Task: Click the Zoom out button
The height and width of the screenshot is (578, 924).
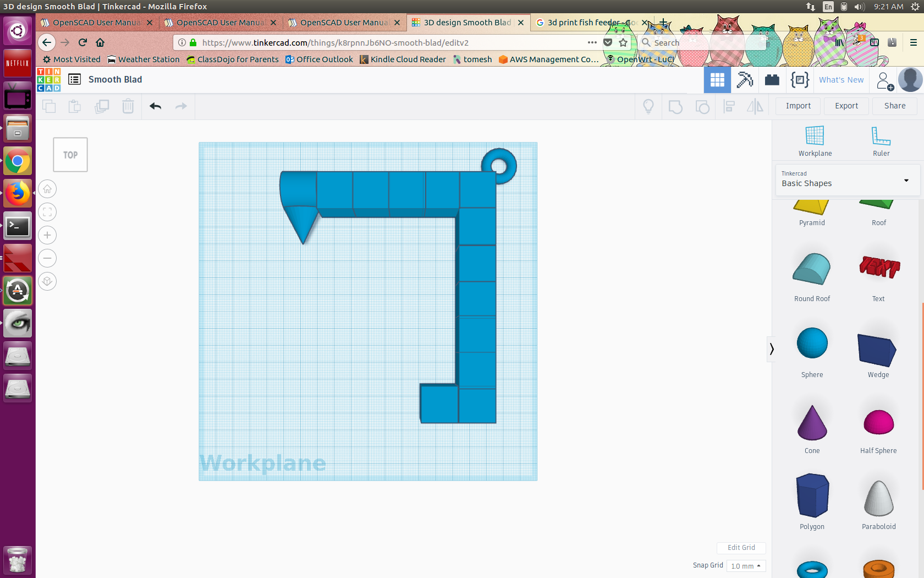Action: (x=47, y=258)
